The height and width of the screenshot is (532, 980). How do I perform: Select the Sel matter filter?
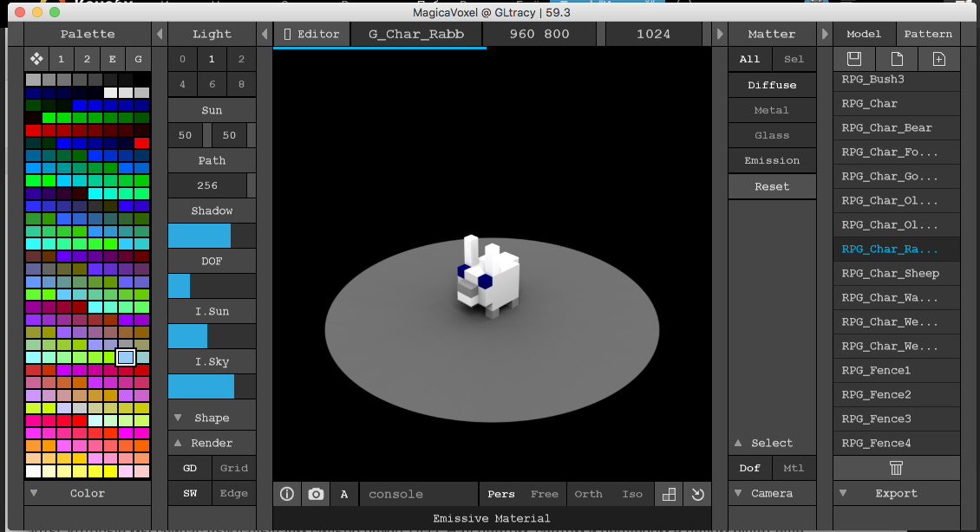tap(794, 59)
